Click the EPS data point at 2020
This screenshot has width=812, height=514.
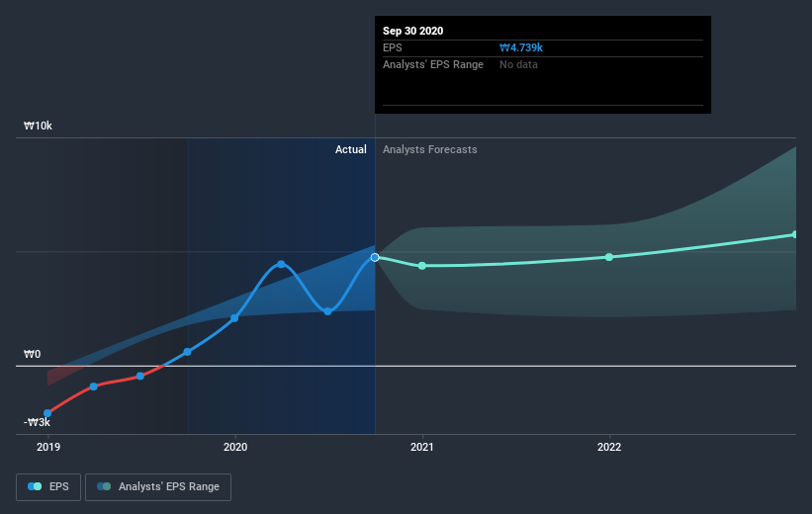coord(234,318)
